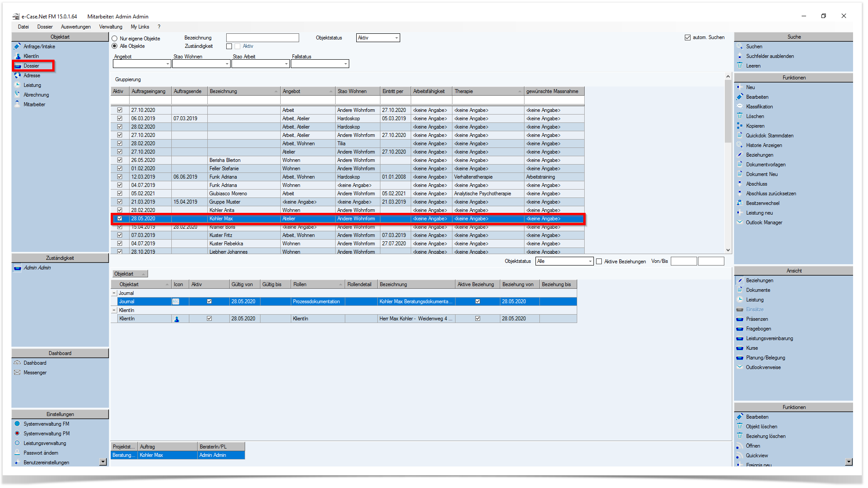868x488 pixels.
Task: Open the Dossier menu
Action: point(45,27)
